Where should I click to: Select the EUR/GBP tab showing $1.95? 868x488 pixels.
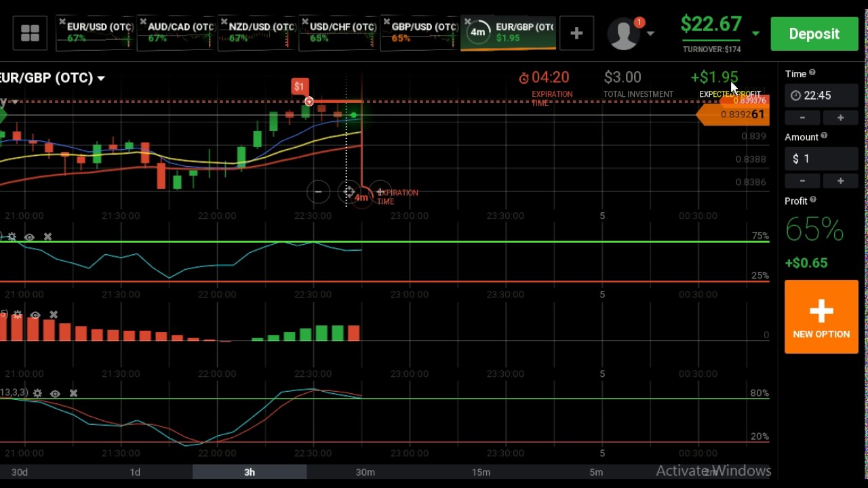click(509, 33)
